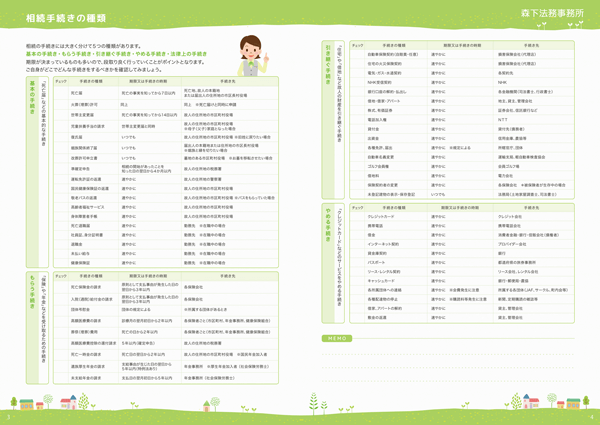Click the 復氏届 row name
Image resolution: width=600 pixels, height=425 pixels.
tap(76, 137)
